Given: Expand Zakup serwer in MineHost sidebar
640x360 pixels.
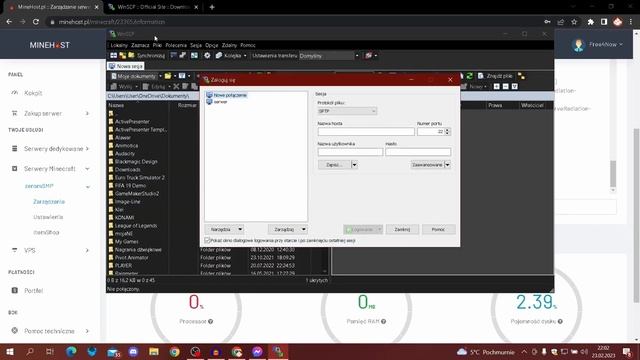Looking at the screenshot, I should (50, 113).
